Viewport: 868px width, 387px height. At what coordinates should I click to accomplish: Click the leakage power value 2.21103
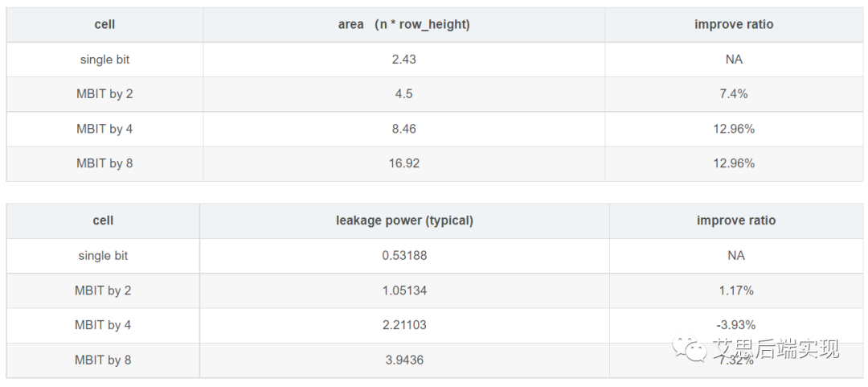(x=404, y=325)
